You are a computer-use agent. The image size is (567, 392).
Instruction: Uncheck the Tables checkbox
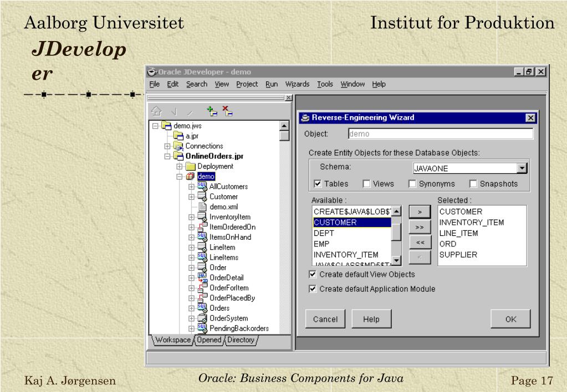point(318,184)
